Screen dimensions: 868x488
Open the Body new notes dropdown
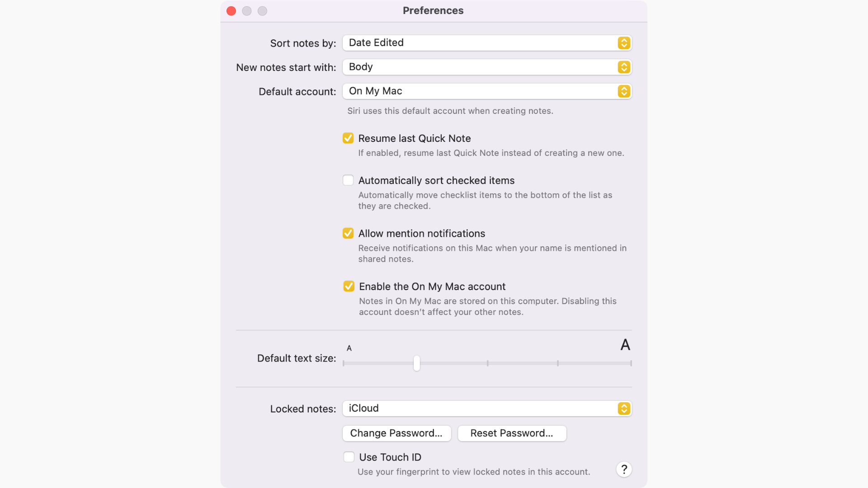tap(479, 67)
